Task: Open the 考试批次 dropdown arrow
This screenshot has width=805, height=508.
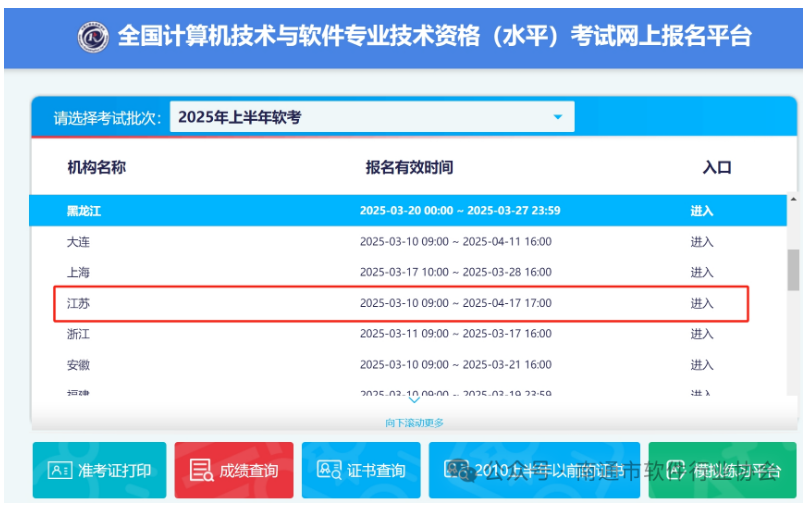Action: pos(558,118)
